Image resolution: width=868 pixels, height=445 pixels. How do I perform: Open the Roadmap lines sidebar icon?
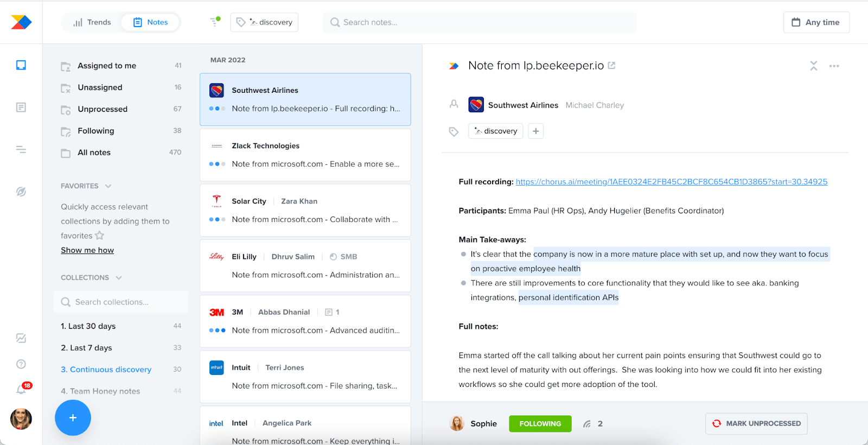(21, 149)
